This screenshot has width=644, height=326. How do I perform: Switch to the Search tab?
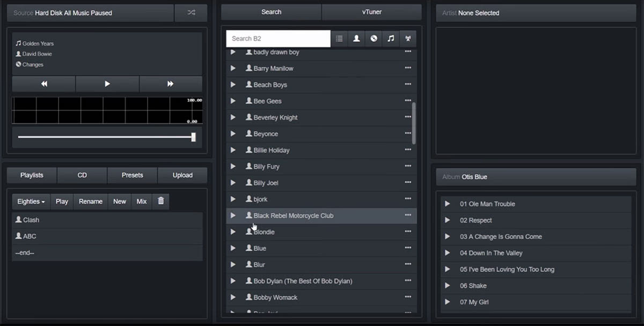click(x=271, y=12)
